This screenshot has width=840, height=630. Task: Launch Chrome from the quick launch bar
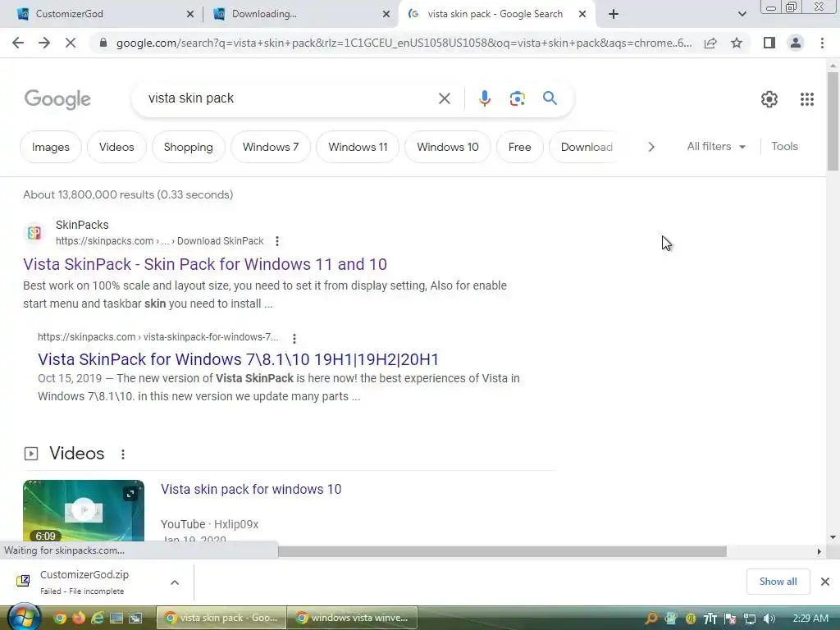[59, 619]
